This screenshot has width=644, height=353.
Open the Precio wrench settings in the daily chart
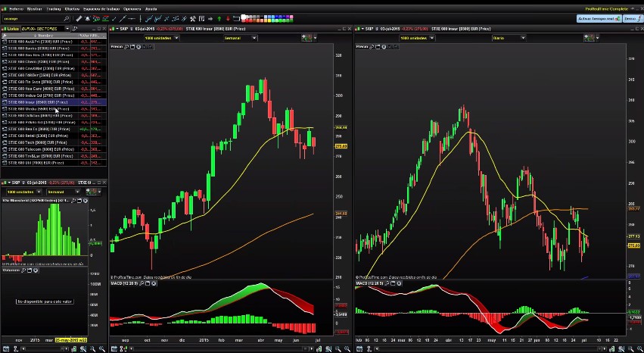(x=372, y=47)
